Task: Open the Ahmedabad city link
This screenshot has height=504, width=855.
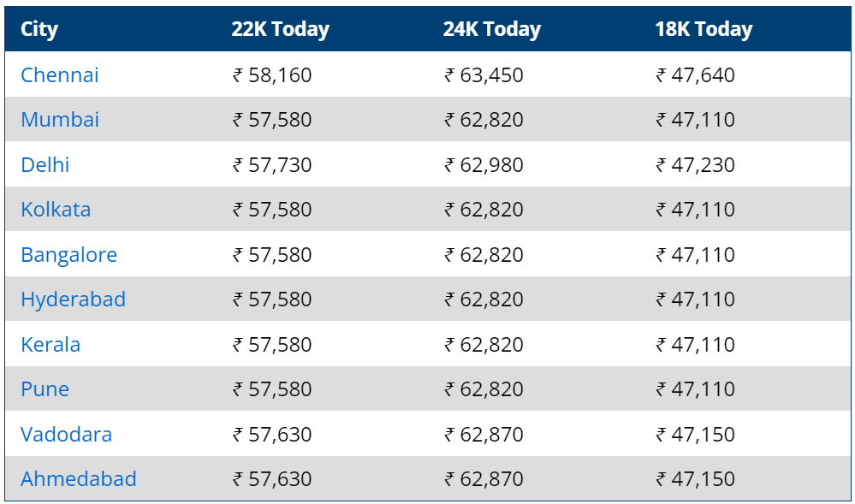Action: (79, 479)
